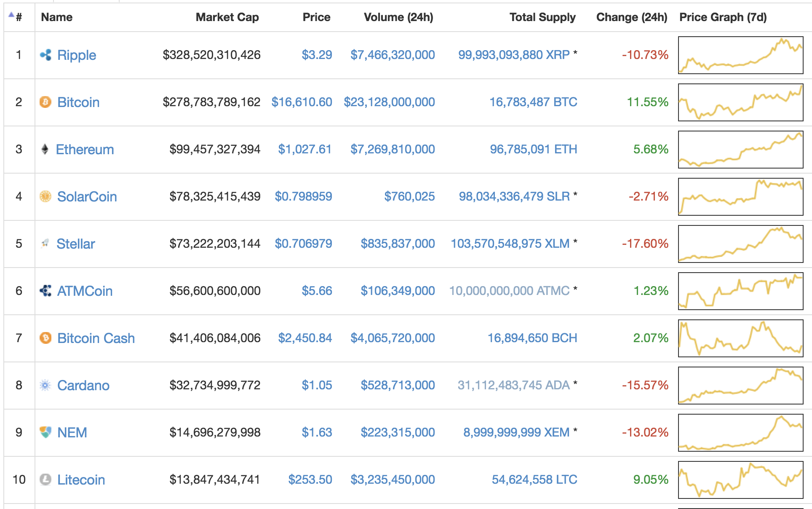Sort by Volume (24h) header
Image resolution: width=812 pixels, height=509 pixels.
398,17
